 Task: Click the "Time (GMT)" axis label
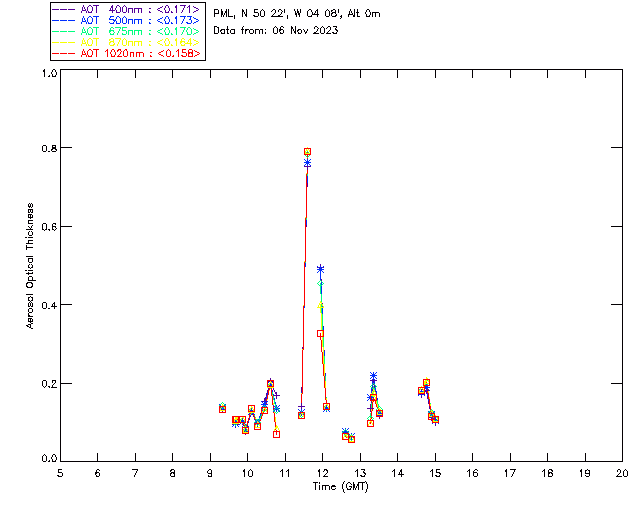[340, 487]
